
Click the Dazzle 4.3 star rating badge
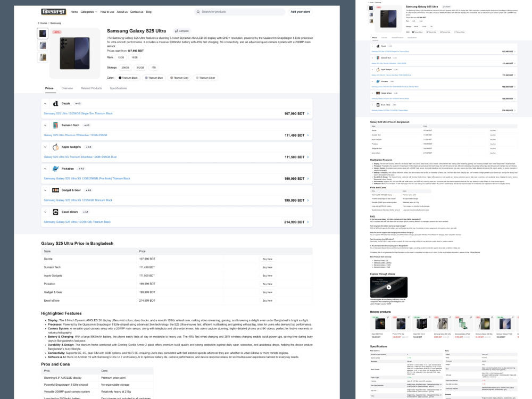[78, 104]
